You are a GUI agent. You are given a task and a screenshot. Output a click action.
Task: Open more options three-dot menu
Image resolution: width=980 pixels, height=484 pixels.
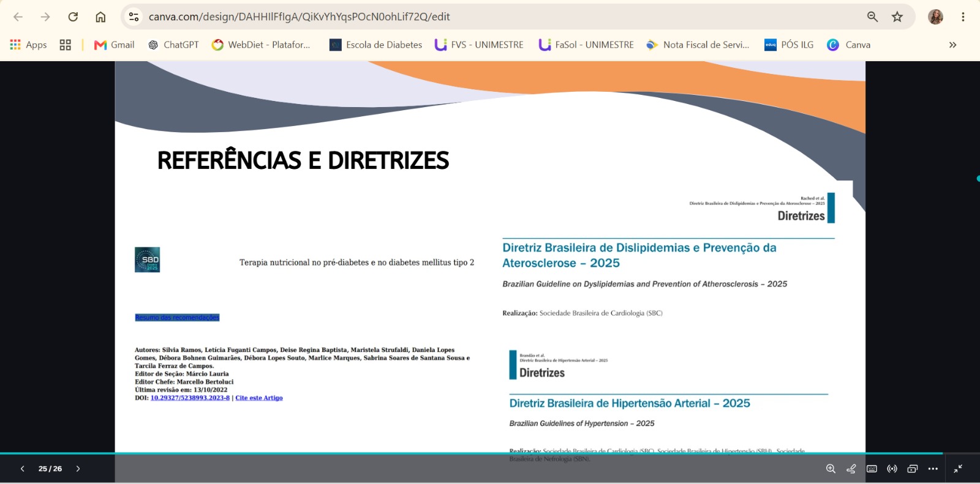[933, 469]
